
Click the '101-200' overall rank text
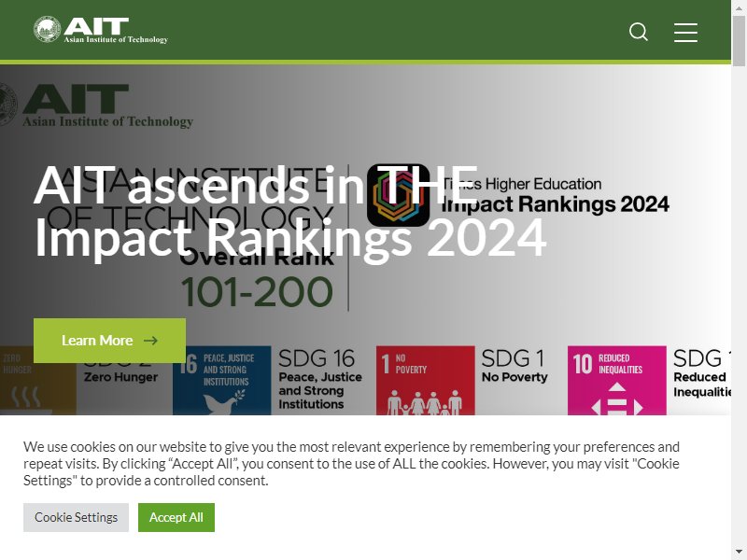[257, 292]
